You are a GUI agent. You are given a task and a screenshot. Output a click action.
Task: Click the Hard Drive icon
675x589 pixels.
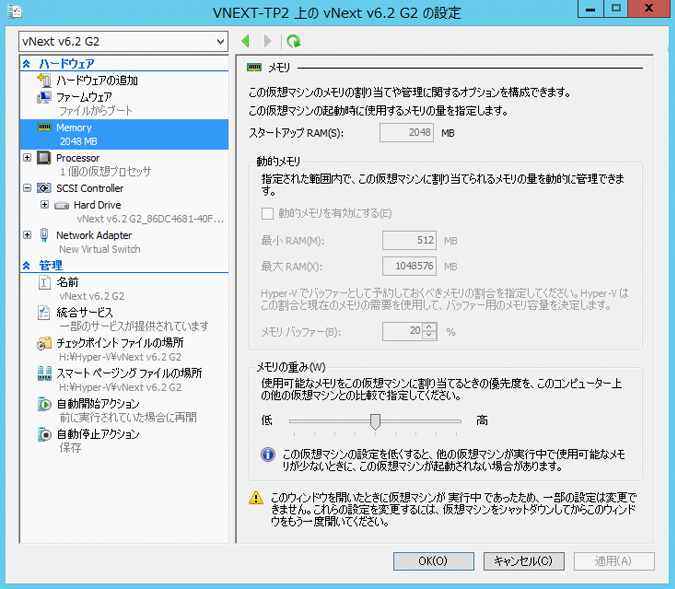click(62, 205)
